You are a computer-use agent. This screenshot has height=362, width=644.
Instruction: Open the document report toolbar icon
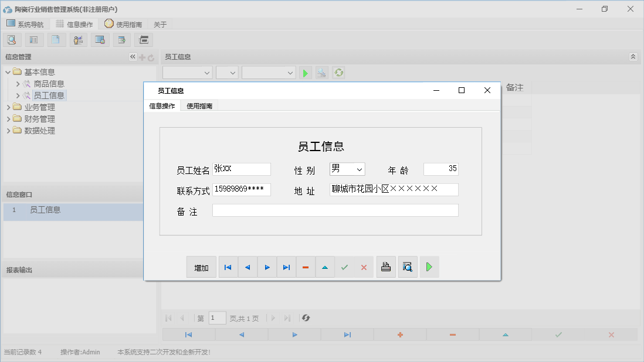pos(56,39)
